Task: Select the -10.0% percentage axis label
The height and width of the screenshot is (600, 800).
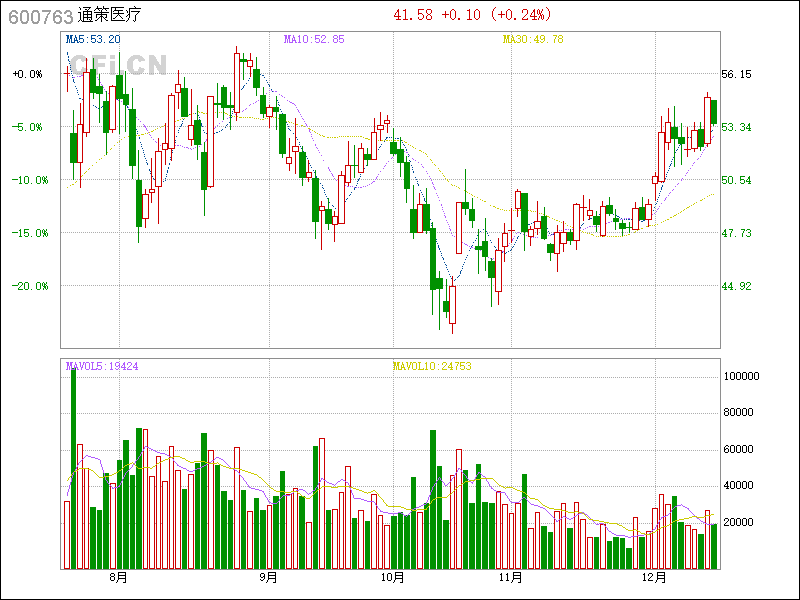Action: tap(28, 180)
